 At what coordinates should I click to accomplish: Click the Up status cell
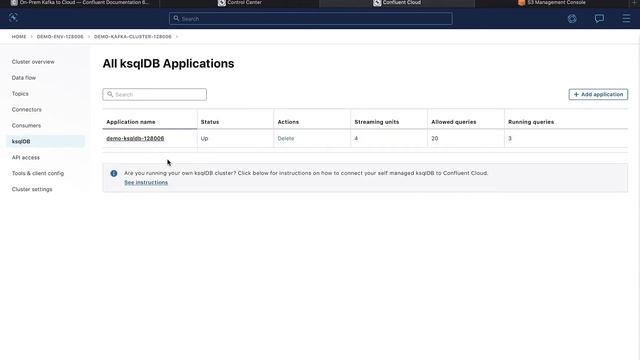coord(204,138)
